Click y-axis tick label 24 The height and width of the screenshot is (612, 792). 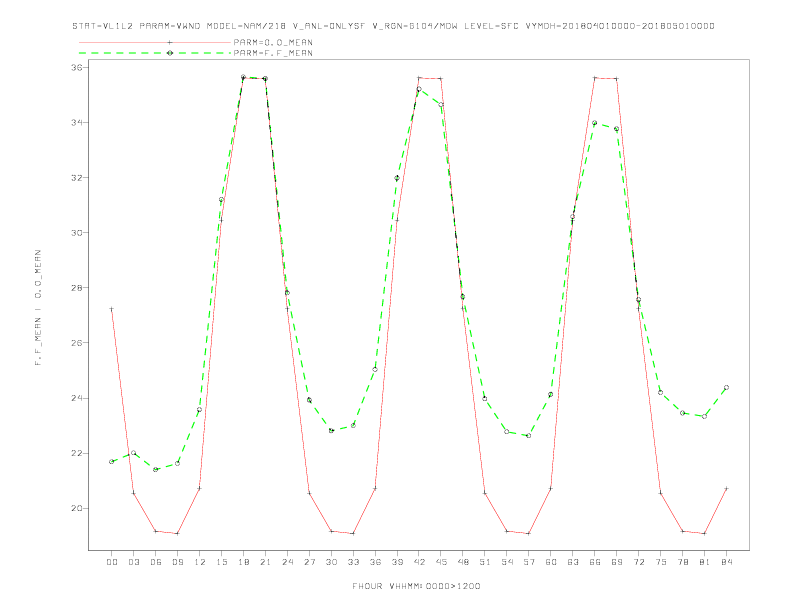point(78,398)
